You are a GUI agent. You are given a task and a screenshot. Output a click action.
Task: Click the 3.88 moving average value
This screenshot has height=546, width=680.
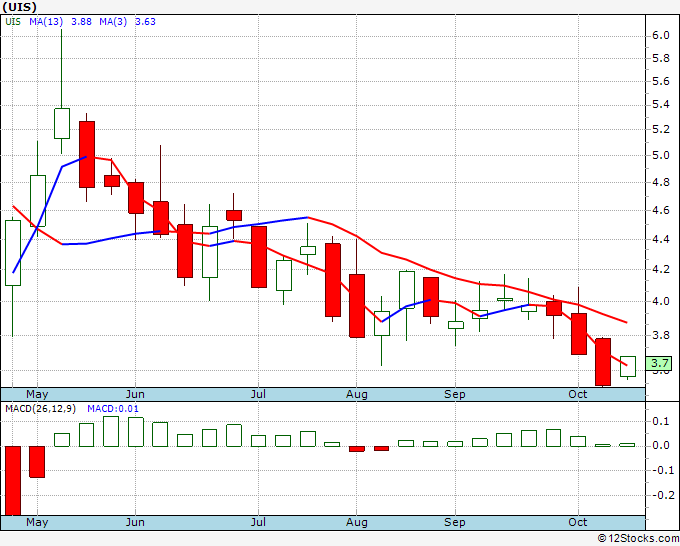click(x=81, y=22)
